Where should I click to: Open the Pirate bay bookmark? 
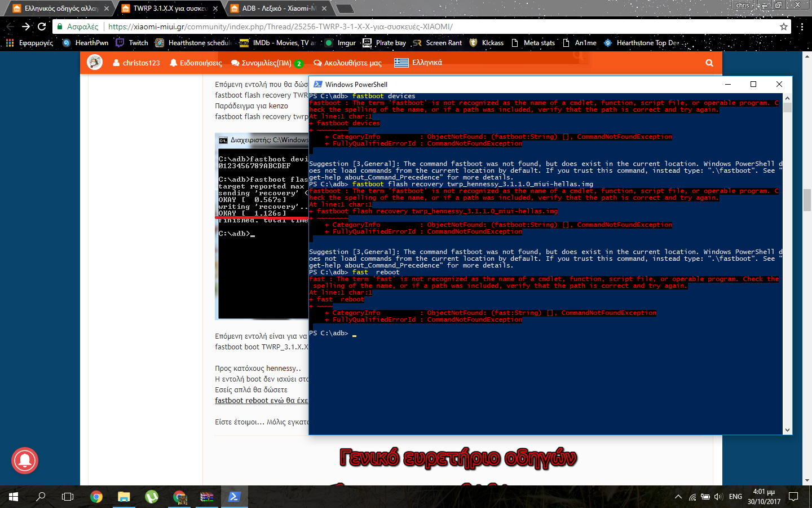pos(384,43)
